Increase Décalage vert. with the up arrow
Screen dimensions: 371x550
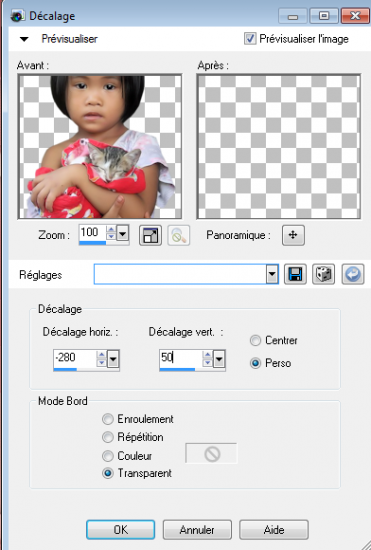[207, 354]
